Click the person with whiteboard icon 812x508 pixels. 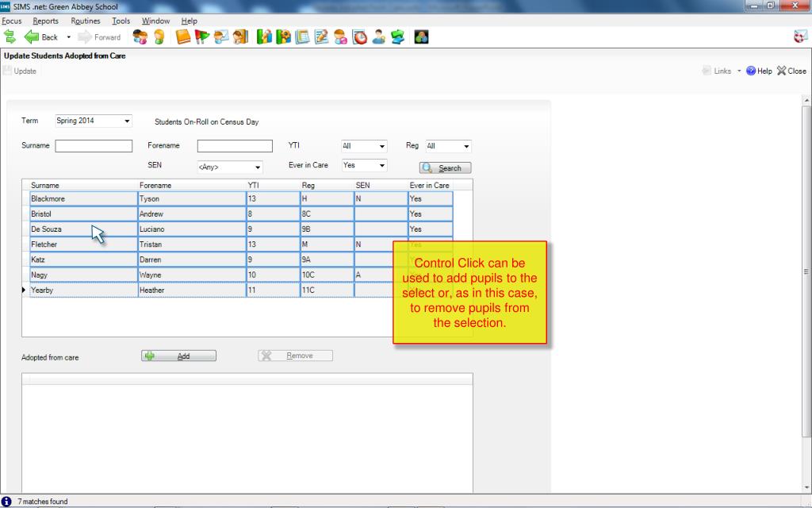pyautogui.click(x=221, y=37)
